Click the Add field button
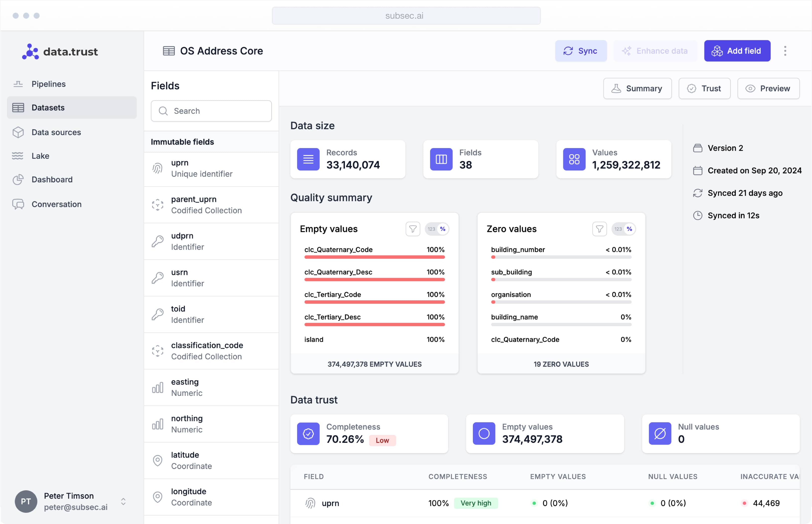 point(737,51)
